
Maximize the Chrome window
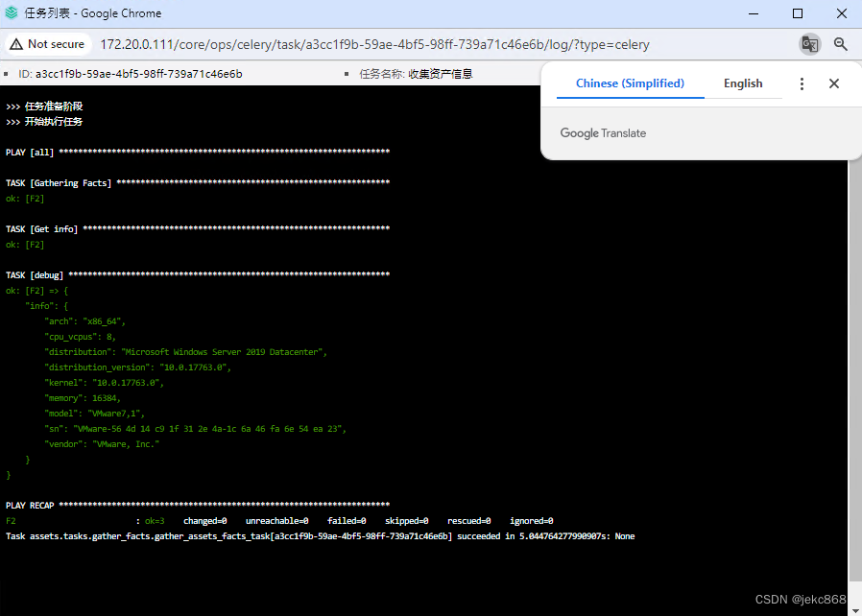(798, 13)
